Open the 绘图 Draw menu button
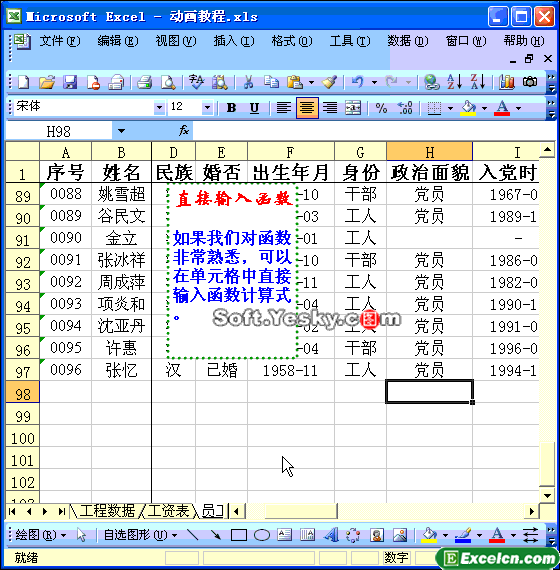 [41, 535]
